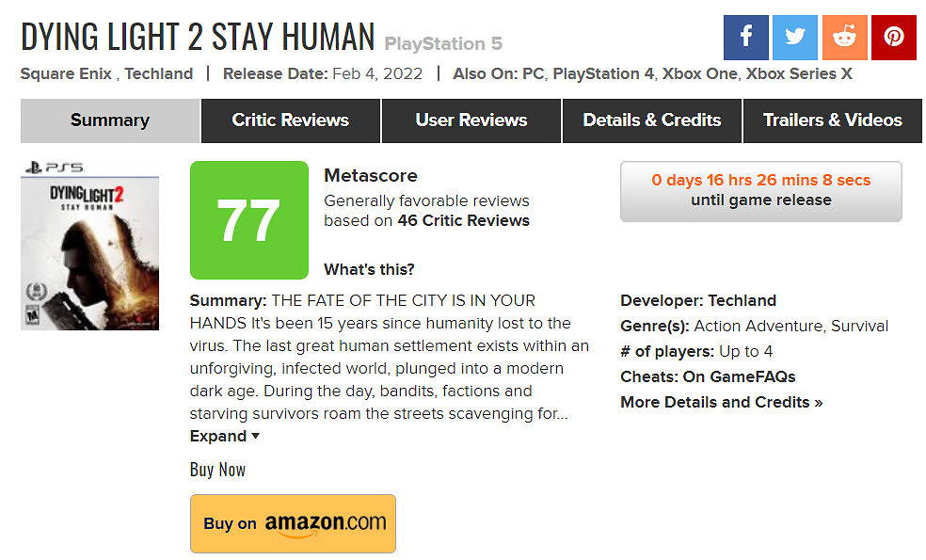Screen dimensions: 926x560
Task: Click the What's this? link
Action: coord(369,269)
